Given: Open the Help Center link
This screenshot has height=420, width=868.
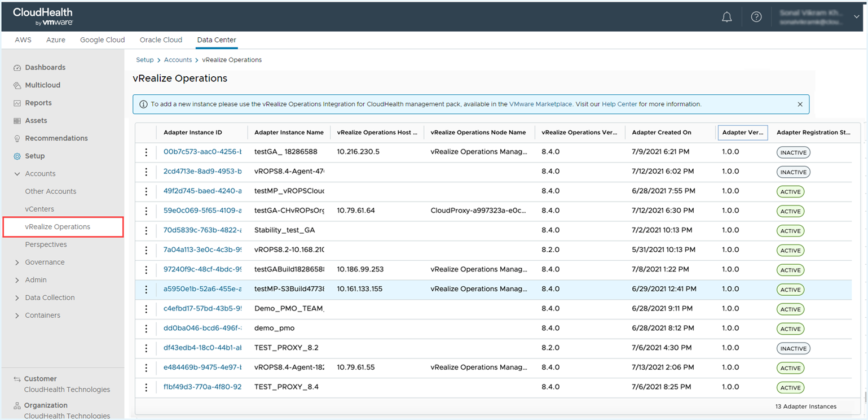Looking at the screenshot, I should 619,104.
